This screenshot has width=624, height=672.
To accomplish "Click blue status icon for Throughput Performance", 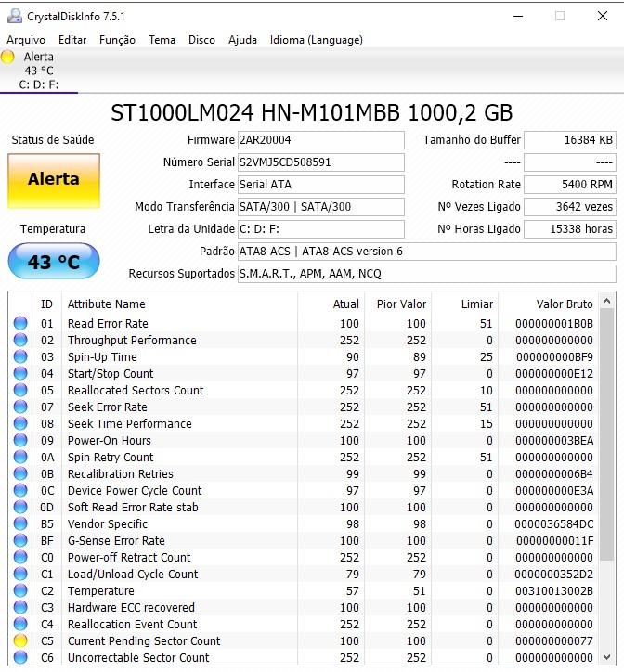I will tap(20, 341).
